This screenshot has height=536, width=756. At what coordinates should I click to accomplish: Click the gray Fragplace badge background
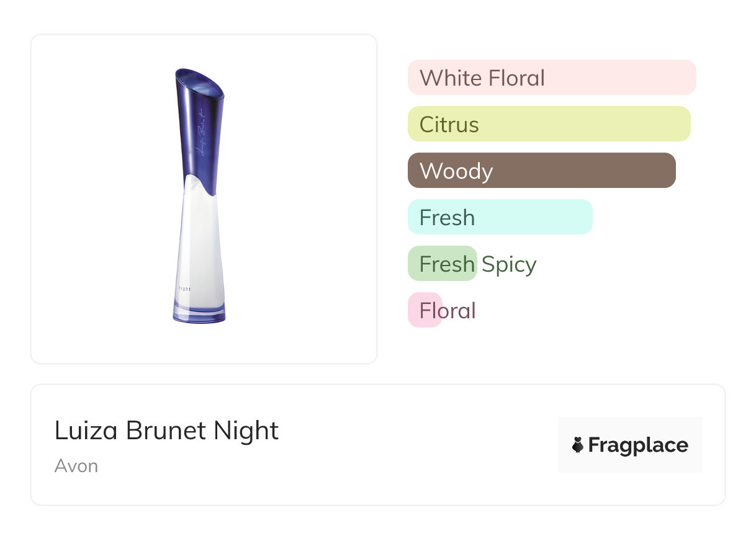click(630, 445)
